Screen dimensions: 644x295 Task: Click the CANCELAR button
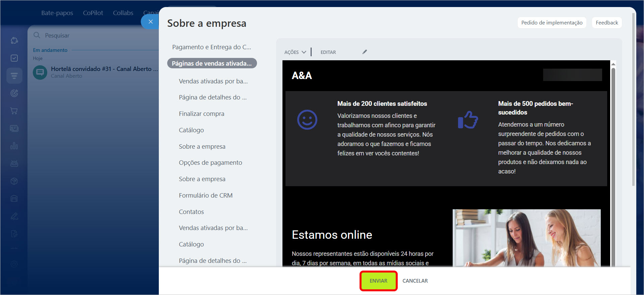click(415, 281)
